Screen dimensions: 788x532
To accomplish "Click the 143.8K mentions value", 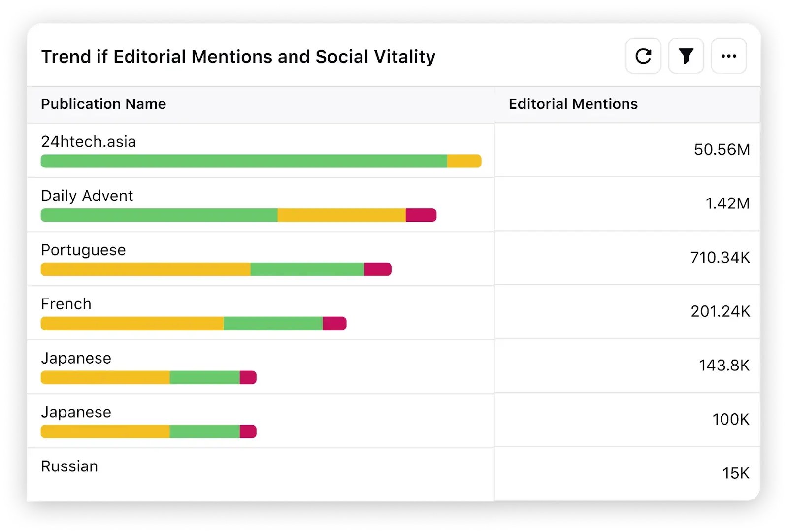I will click(x=724, y=365).
